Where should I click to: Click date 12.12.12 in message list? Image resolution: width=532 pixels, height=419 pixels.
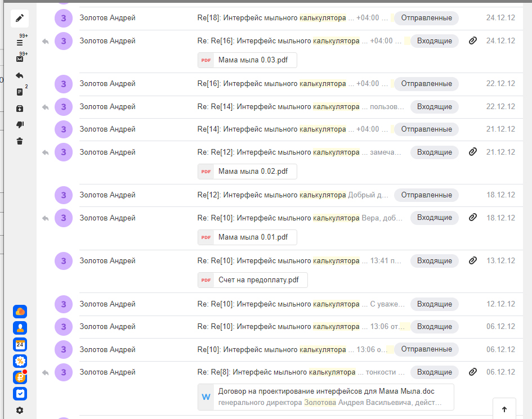(x=501, y=304)
